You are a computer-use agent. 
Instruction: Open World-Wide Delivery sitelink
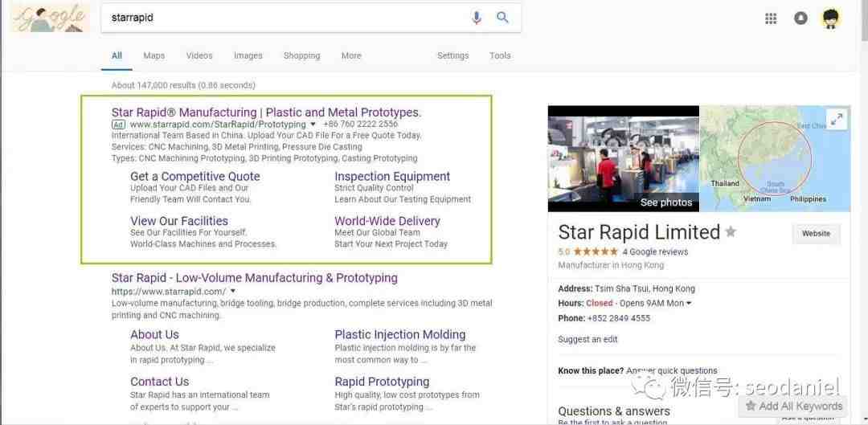387,221
